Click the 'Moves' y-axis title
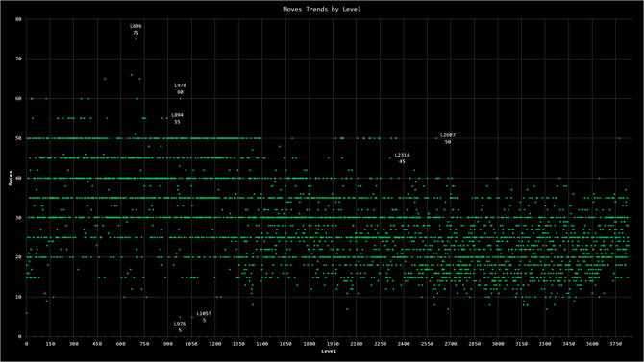This screenshot has width=644, height=362. coord(11,178)
